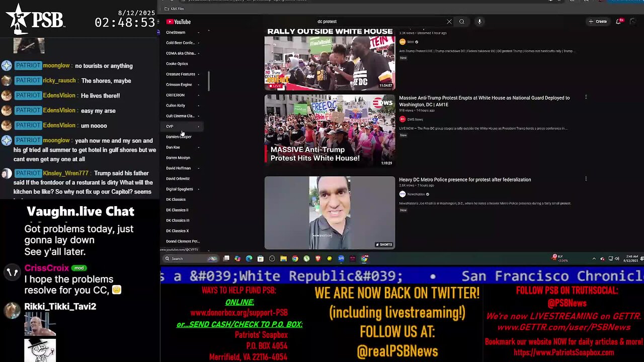
Task: Open NewsNation channel avatar
Action: pos(403,194)
